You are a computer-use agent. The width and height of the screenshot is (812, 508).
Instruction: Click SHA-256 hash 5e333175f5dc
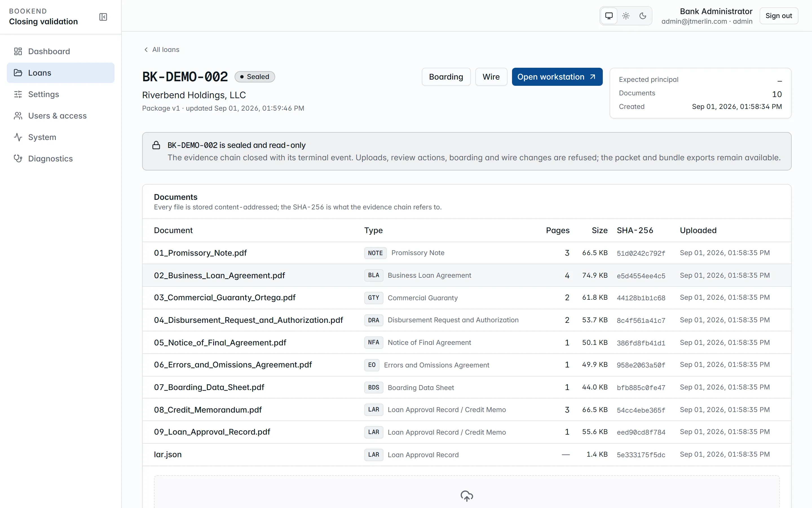(641, 455)
